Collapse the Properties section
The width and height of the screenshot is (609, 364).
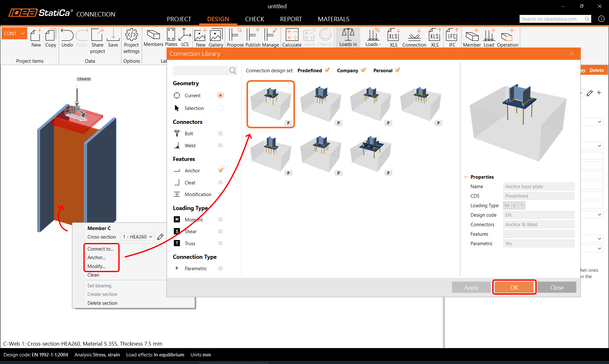tap(466, 177)
